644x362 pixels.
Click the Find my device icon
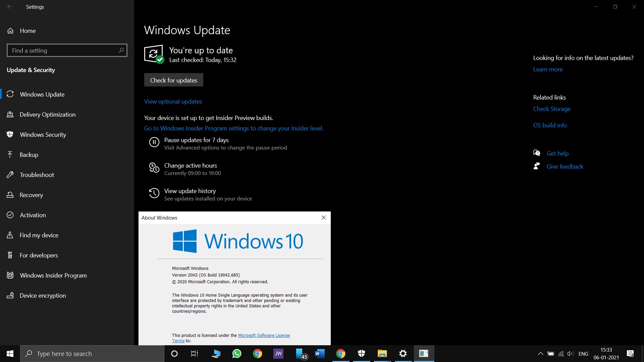click(x=10, y=235)
